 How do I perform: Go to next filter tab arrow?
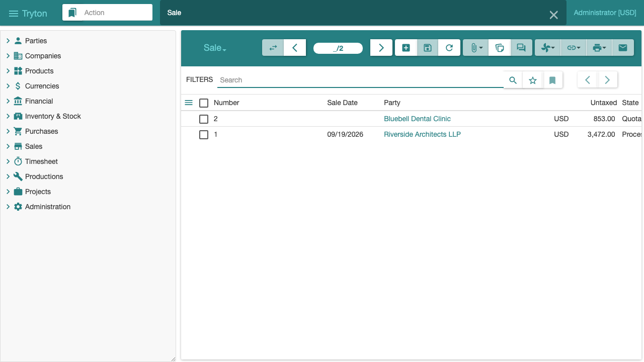click(x=607, y=80)
